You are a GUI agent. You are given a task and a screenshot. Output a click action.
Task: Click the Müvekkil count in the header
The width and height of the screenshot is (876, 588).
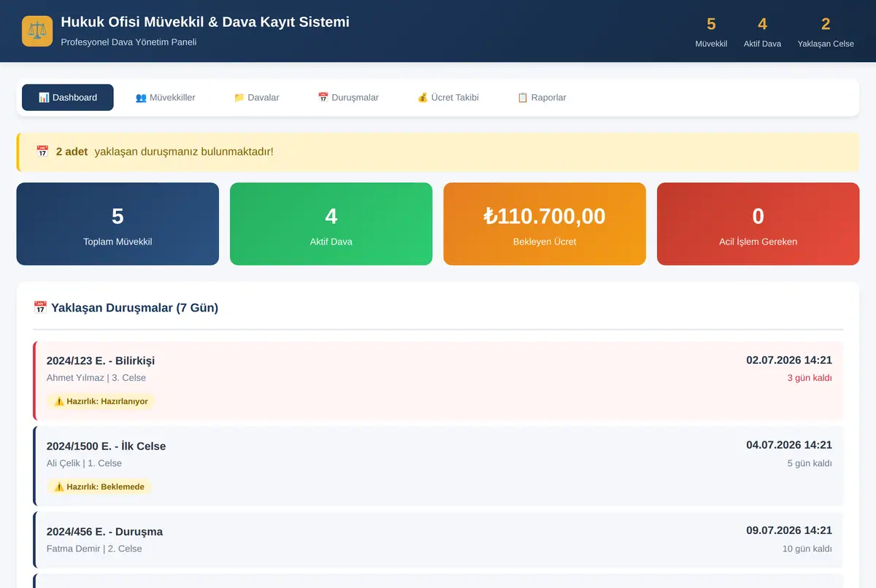(x=711, y=24)
